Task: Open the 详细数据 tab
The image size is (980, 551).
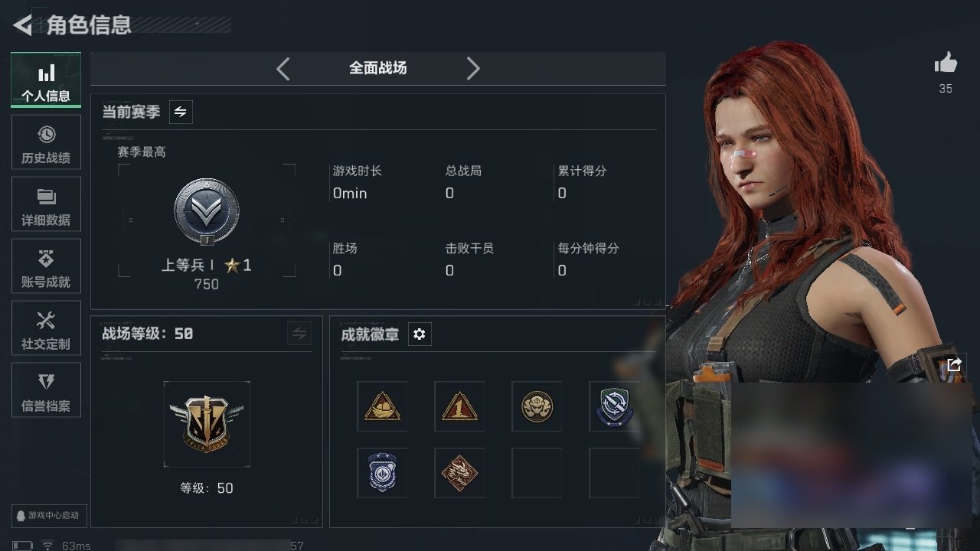Action: [46, 204]
